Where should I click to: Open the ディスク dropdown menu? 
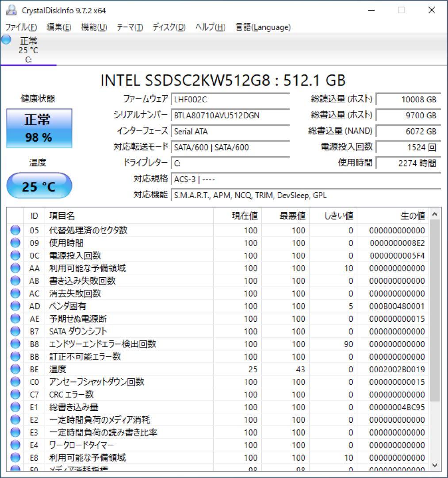[x=169, y=27]
